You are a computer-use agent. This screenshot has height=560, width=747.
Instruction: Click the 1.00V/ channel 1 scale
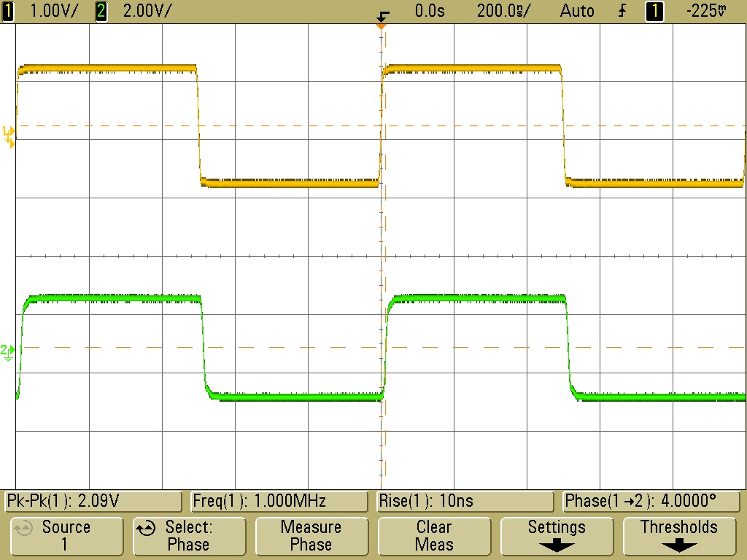coord(54,11)
